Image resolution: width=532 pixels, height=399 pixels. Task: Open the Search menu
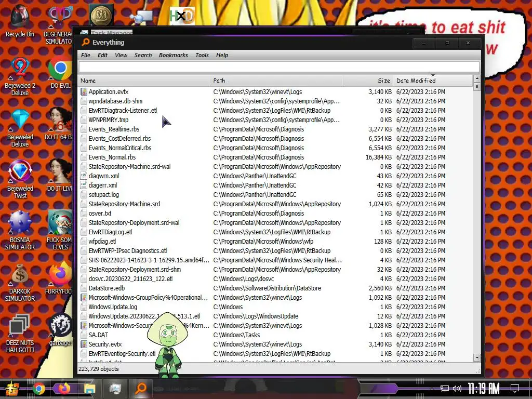tap(143, 55)
